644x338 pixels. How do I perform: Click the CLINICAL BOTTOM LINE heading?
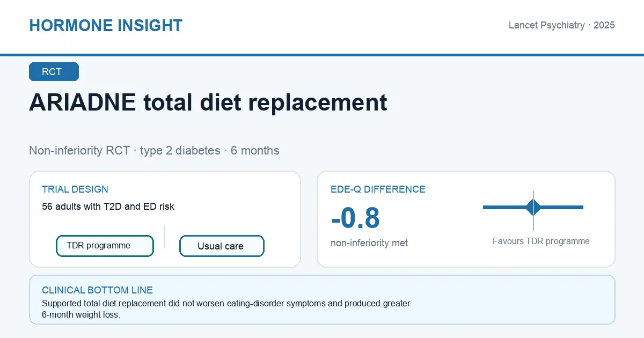coord(97,290)
